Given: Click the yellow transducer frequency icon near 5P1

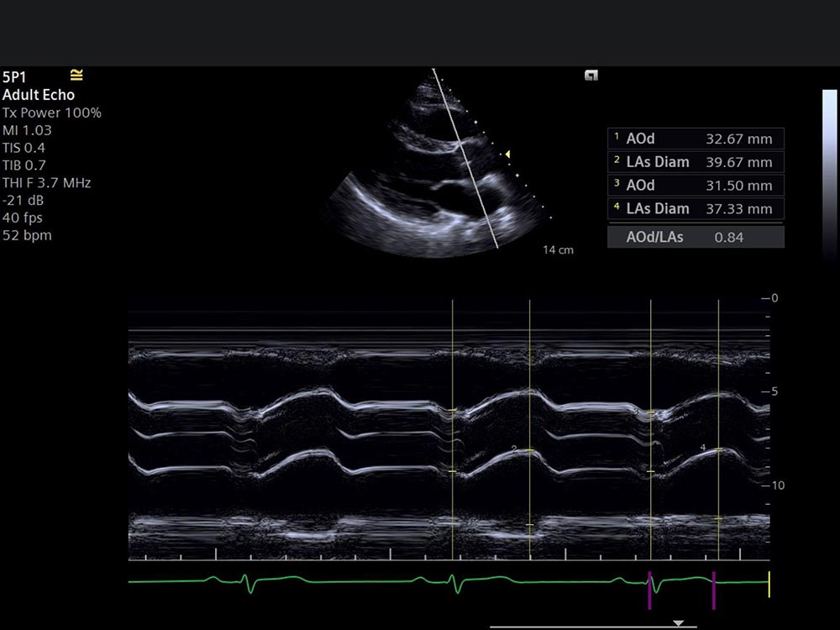Looking at the screenshot, I should [x=76, y=76].
